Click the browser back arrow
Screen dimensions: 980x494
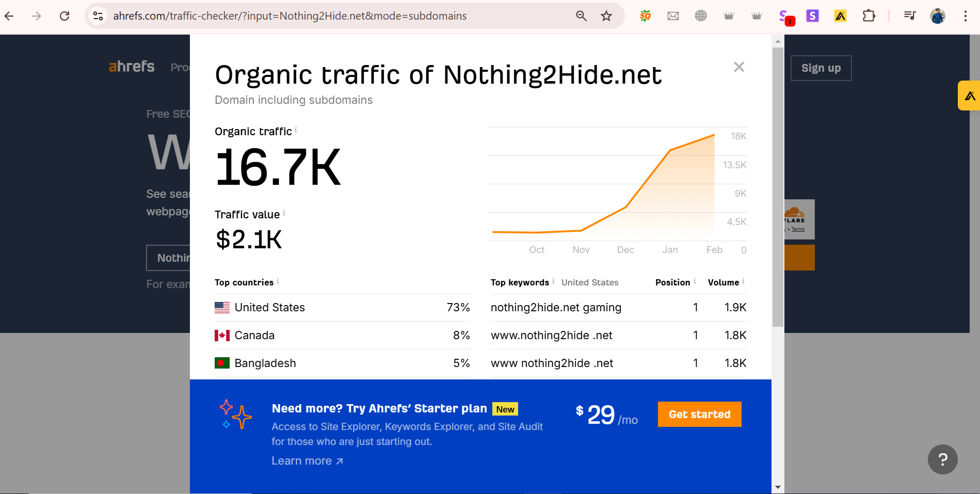pos(9,16)
